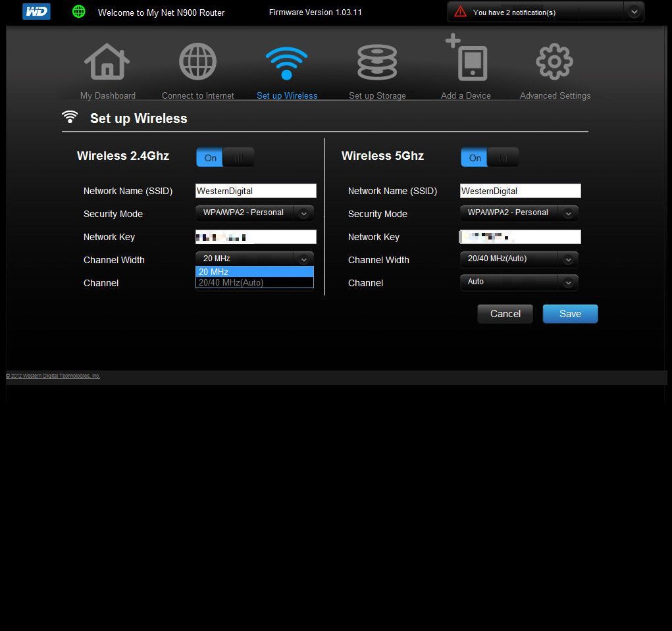The image size is (672, 631).
Task: Open Connect to Internet globe icon
Action: pos(197,62)
